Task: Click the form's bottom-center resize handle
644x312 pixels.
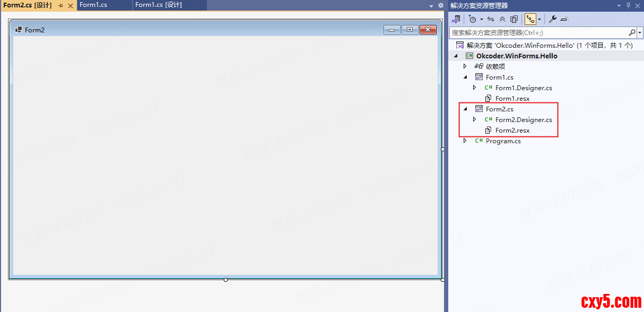Action: (225, 280)
